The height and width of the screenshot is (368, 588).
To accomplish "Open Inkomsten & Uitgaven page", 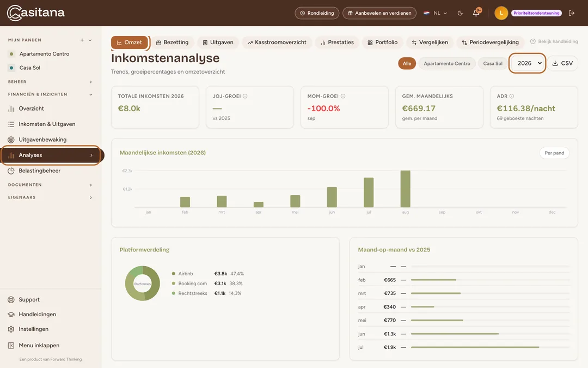I will click(x=47, y=124).
